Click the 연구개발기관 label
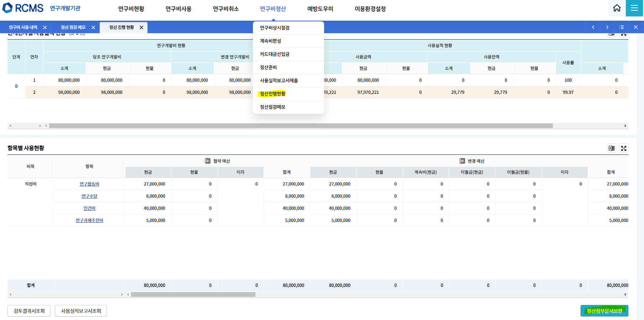Image resolution: width=644 pixels, height=320 pixels. pos(65,8)
